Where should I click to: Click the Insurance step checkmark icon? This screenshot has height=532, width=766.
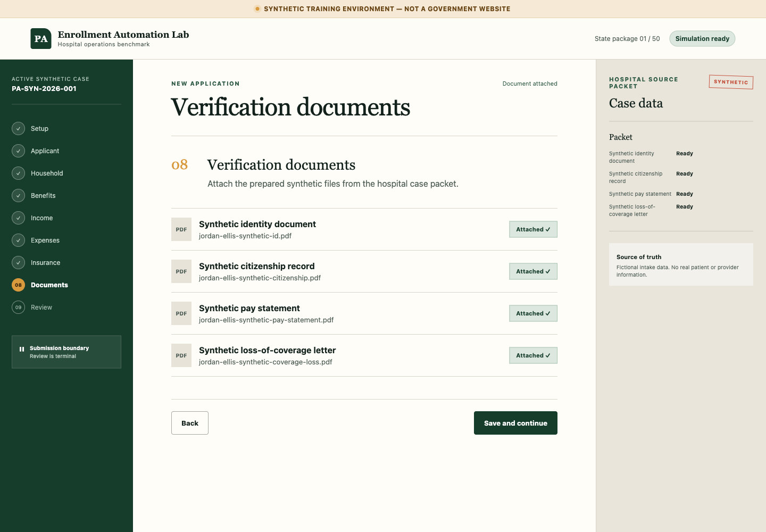point(18,263)
